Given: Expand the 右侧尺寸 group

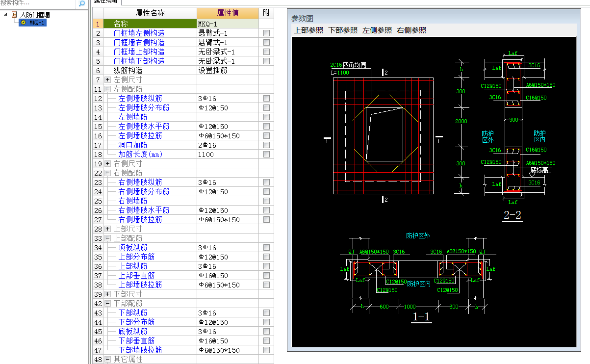Looking at the screenshot, I should tap(108, 163).
